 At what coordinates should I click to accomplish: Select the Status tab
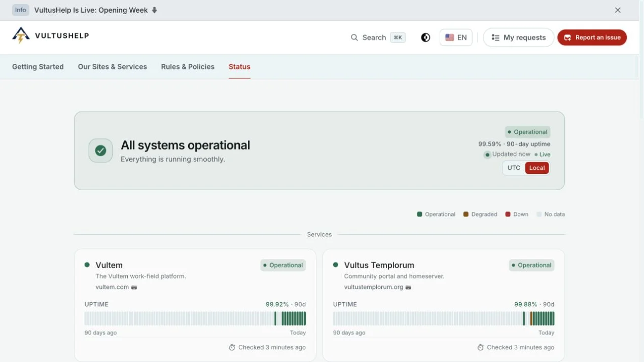[239, 66]
